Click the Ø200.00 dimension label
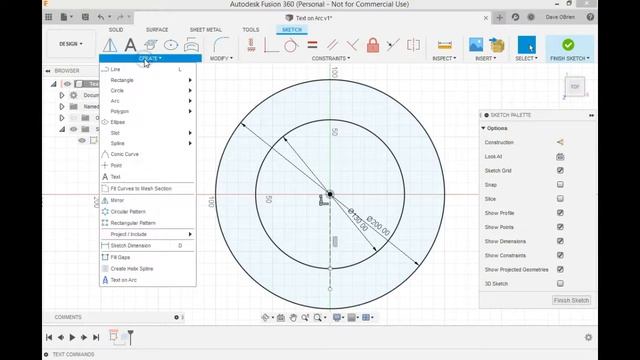640x360 pixels. coord(378,226)
